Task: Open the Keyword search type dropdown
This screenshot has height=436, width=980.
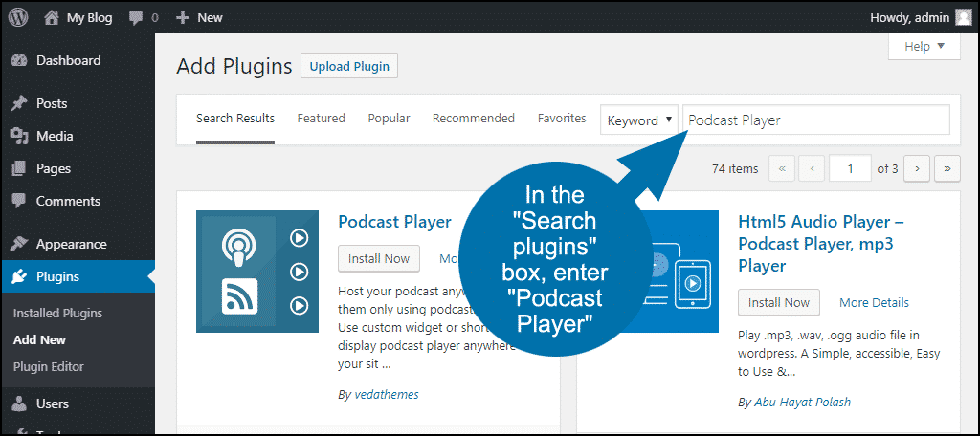Action: pos(638,120)
